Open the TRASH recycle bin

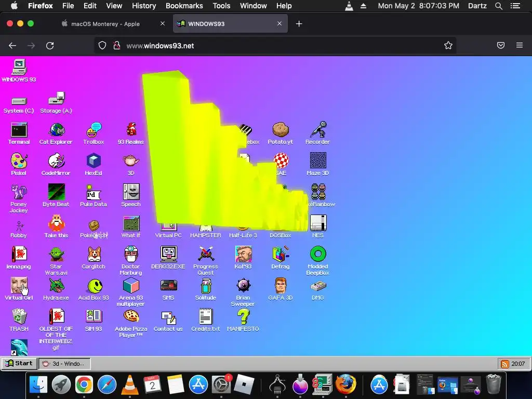click(19, 316)
